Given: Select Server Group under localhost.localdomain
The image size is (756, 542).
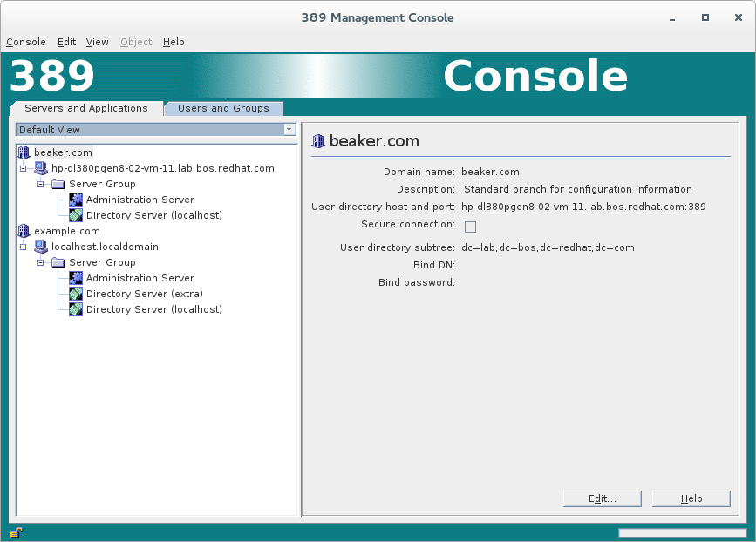Looking at the screenshot, I should click(x=102, y=262).
